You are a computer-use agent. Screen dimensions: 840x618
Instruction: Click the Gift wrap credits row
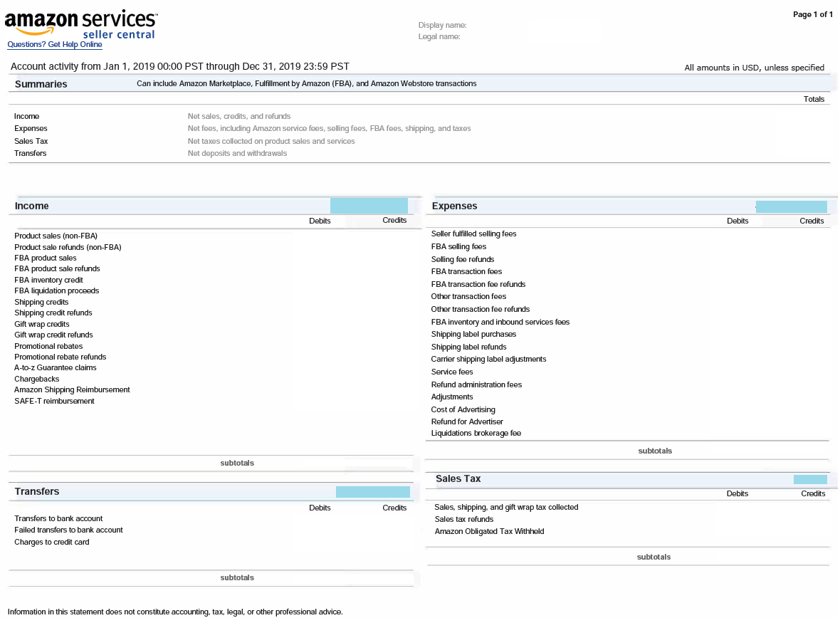42,324
